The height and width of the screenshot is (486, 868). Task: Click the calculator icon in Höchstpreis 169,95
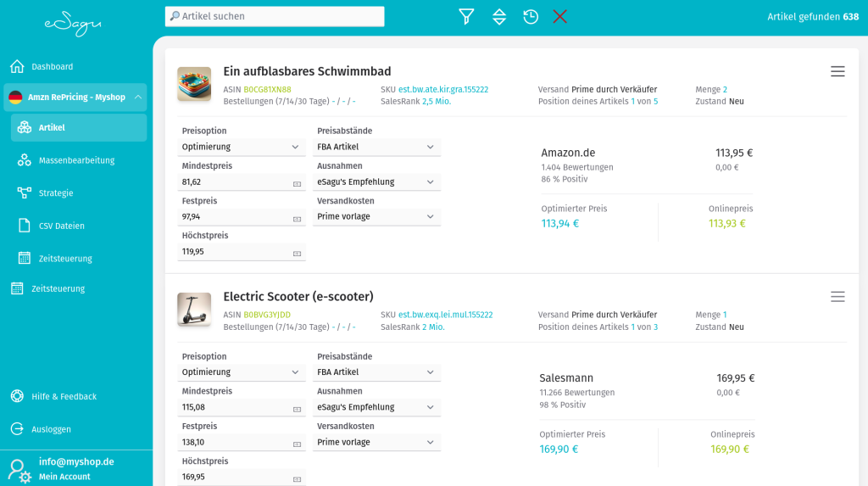298,479
